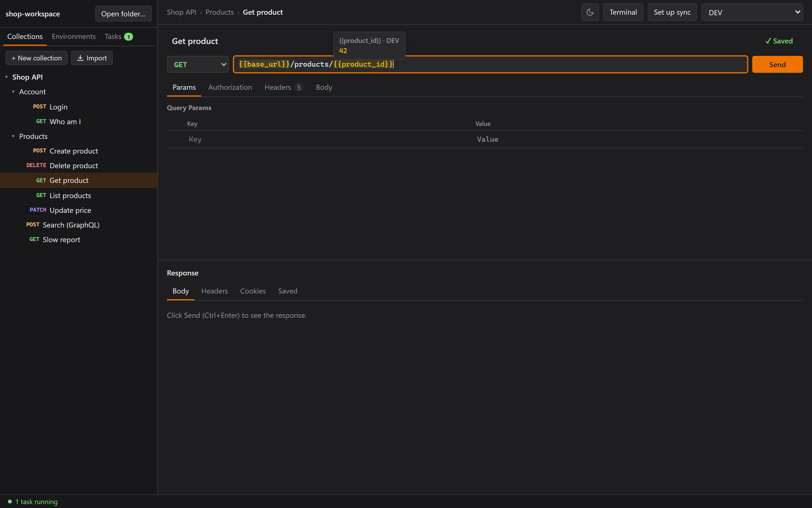This screenshot has width=812, height=508.
Task: Click the Import button
Action: pyautogui.click(x=92, y=58)
